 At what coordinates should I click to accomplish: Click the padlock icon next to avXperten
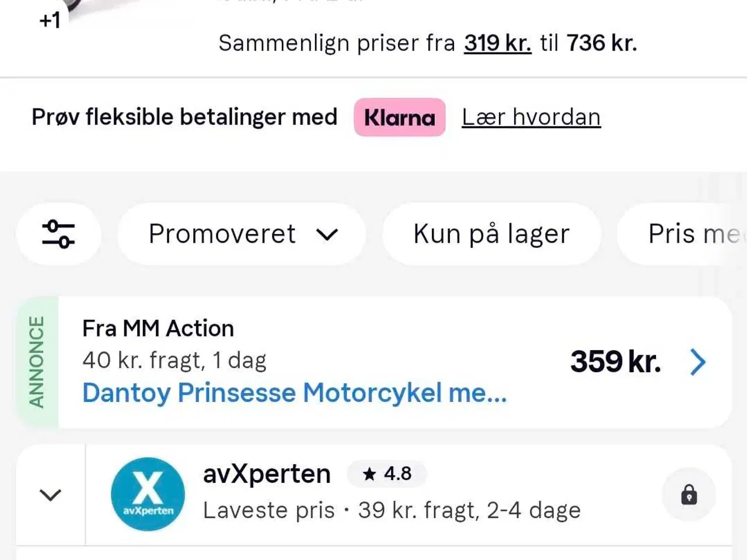689,495
